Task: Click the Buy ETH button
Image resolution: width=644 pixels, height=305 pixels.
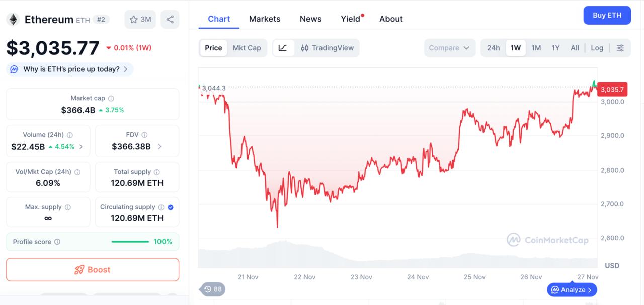Action: pyautogui.click(x=607, y=15)
